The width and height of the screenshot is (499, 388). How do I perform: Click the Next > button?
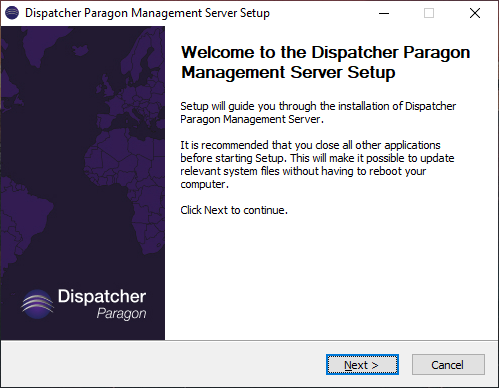tap(362, 365)
